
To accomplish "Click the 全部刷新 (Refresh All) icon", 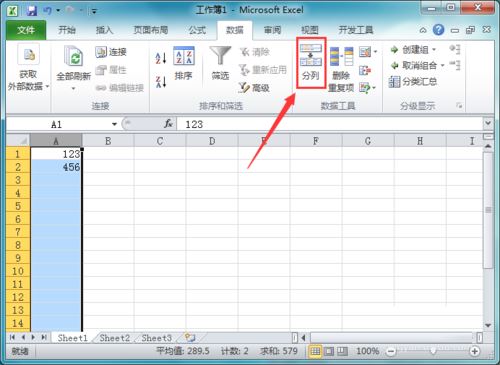I will (74, 56).
